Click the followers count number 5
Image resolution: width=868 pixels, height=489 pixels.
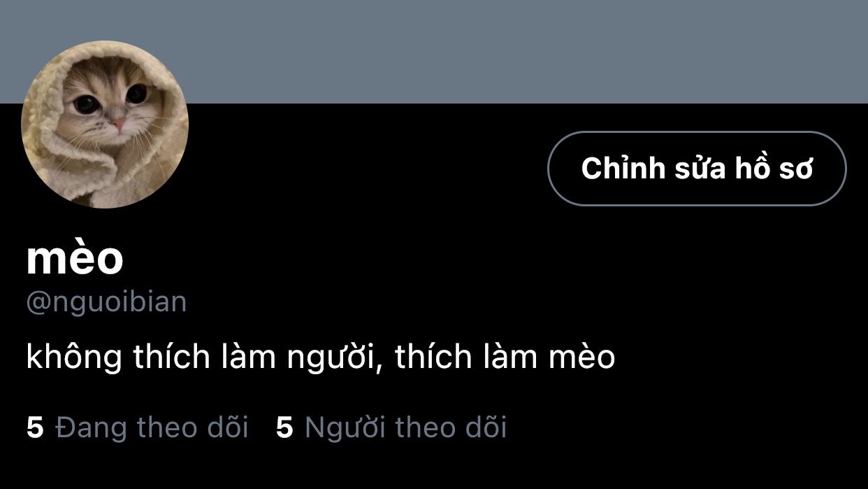284,427
